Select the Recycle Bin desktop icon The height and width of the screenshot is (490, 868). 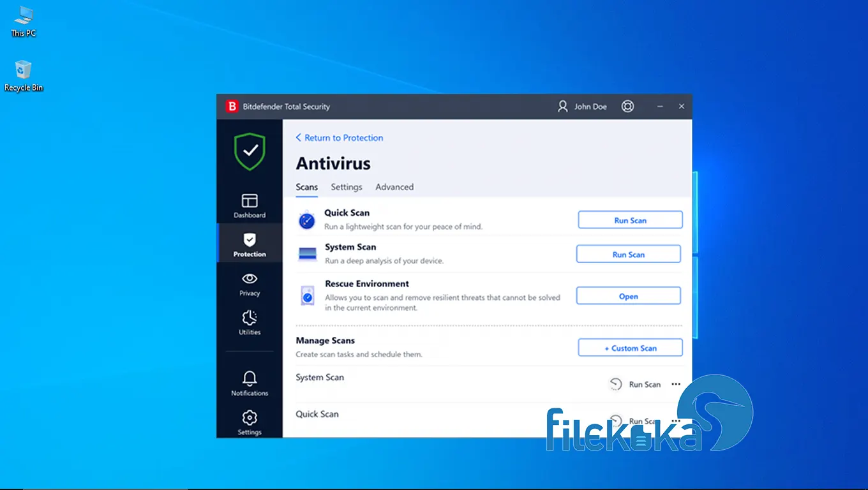(24, 76)
